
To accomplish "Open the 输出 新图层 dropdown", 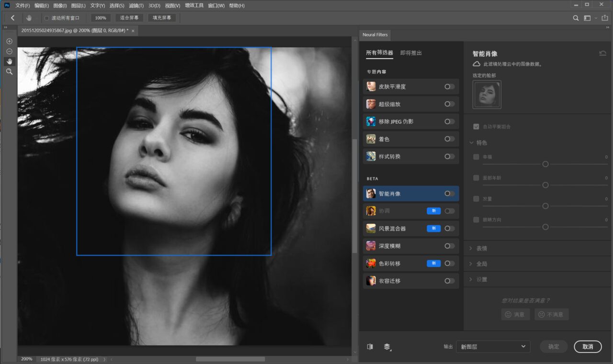I will tap(493, 347).
